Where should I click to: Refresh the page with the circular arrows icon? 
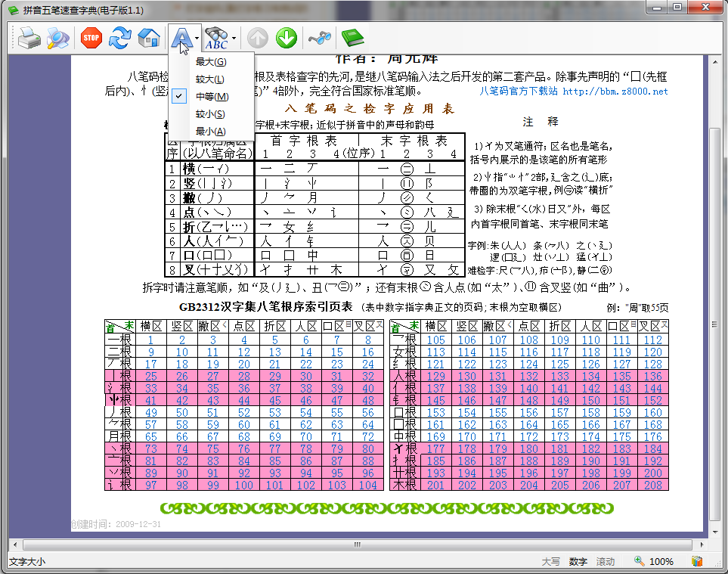[119, 39]
